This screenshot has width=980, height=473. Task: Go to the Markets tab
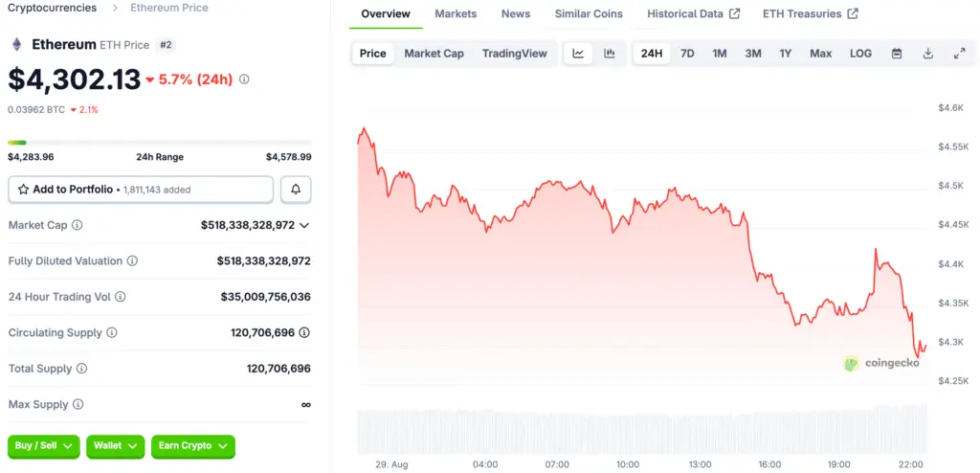click(x=456, y=14)
